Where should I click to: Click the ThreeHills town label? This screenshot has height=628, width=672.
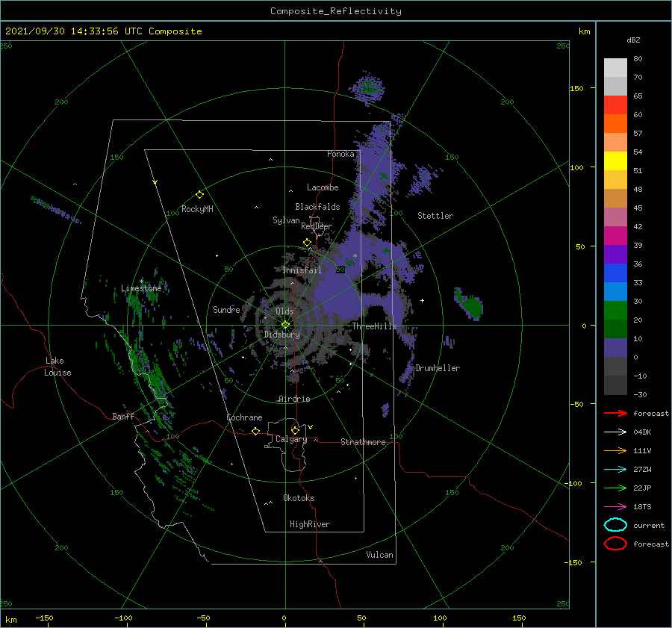(374, 326)
